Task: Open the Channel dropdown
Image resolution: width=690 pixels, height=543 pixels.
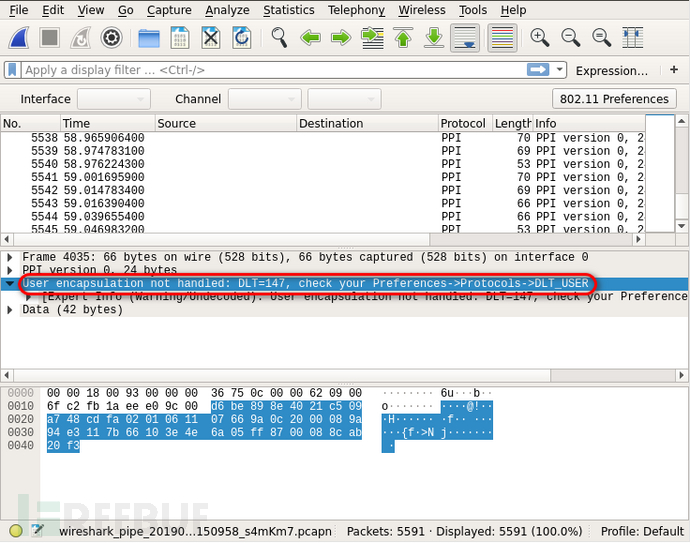Action: (x=264, y=99)
